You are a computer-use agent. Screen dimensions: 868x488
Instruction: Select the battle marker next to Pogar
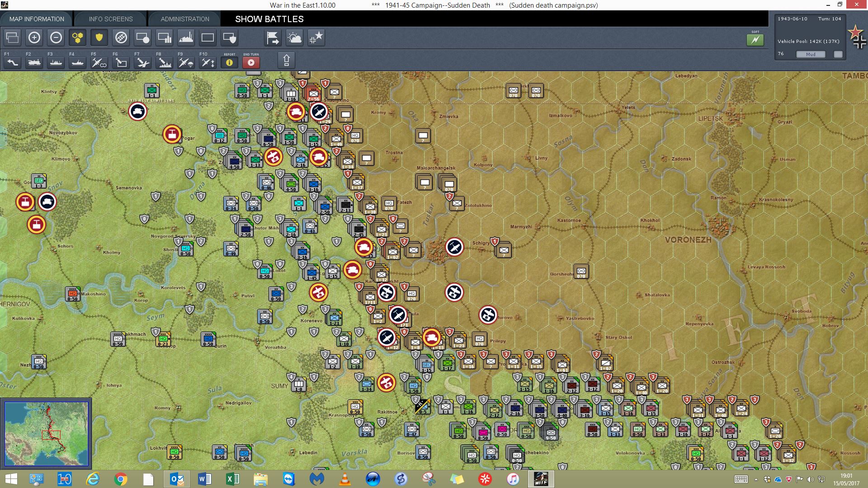(x=172, y=134)
